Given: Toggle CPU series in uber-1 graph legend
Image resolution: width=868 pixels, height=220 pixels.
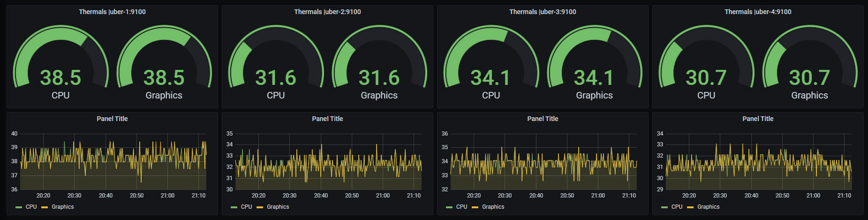Looking at the screenshot, I should tap(31, 207).
